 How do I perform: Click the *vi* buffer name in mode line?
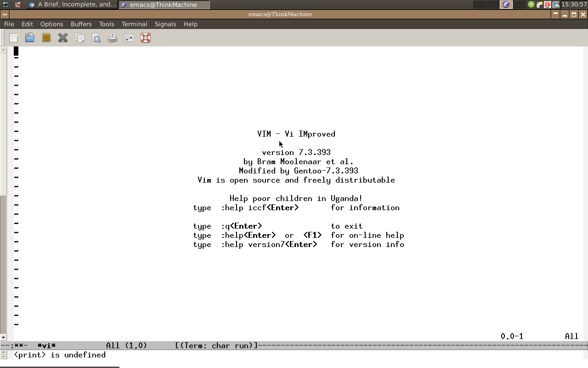[x=46, y=345]
